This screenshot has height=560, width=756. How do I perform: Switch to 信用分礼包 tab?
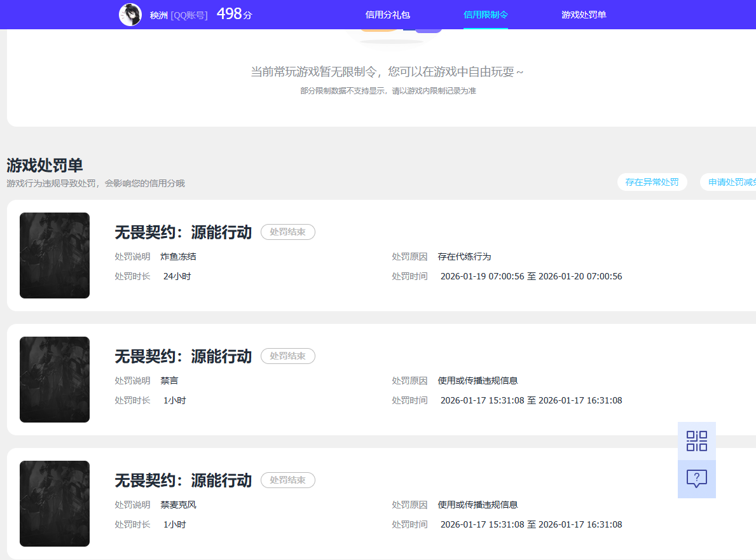(x=388, y=15)
